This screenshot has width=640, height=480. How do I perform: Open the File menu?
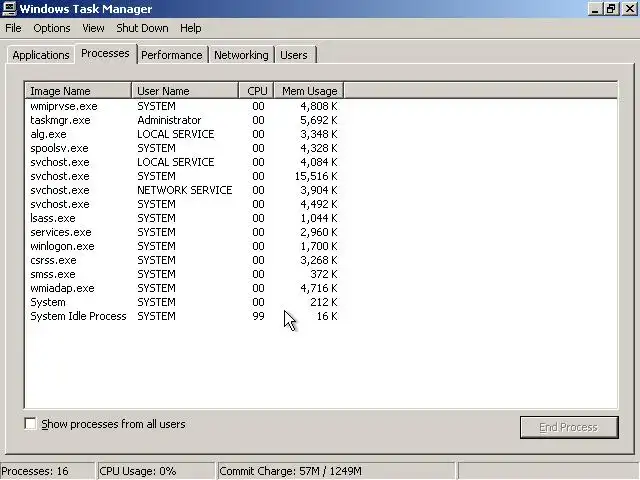click(x=13, y=28)
